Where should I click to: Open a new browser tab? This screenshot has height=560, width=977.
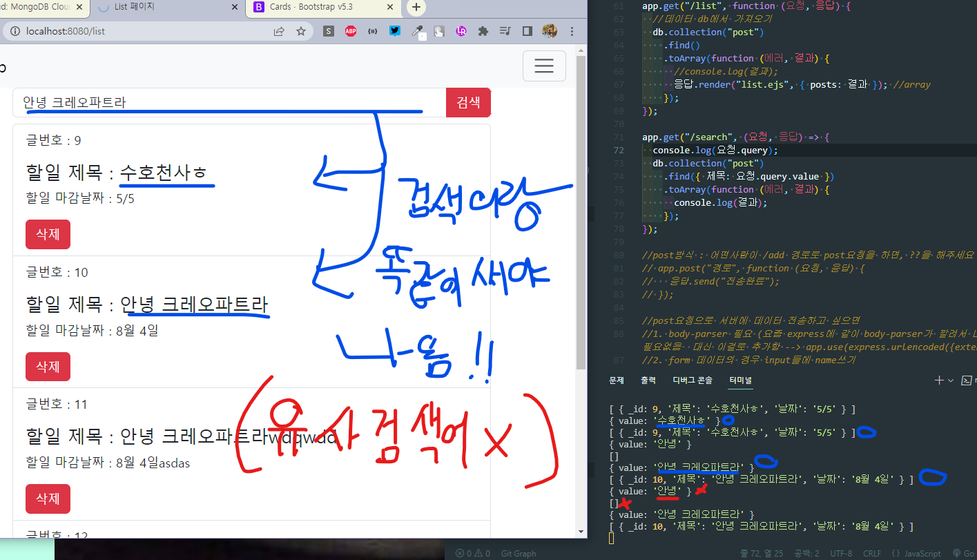[x=416, y=8]
